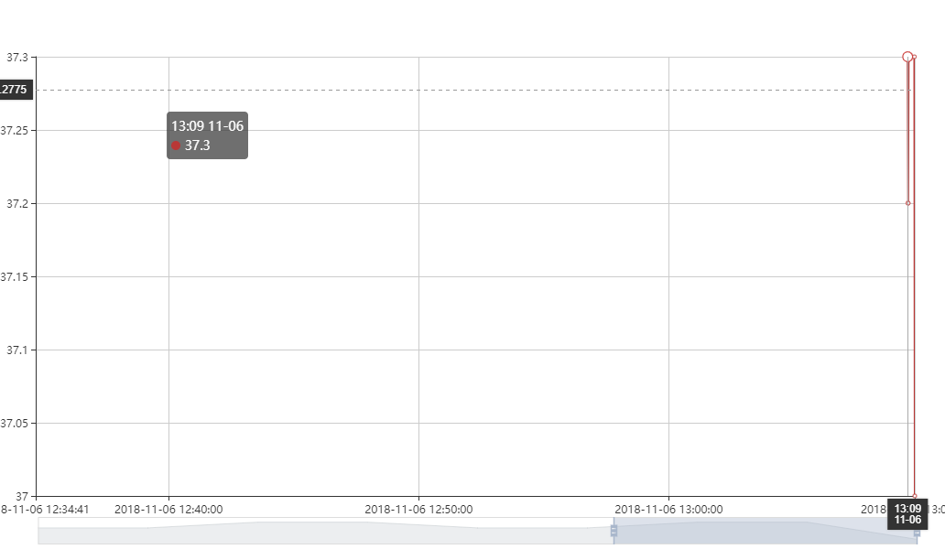Click the top y-axis label '37.3'
This screenshot has height=560, width=945.
pos(17,58)
